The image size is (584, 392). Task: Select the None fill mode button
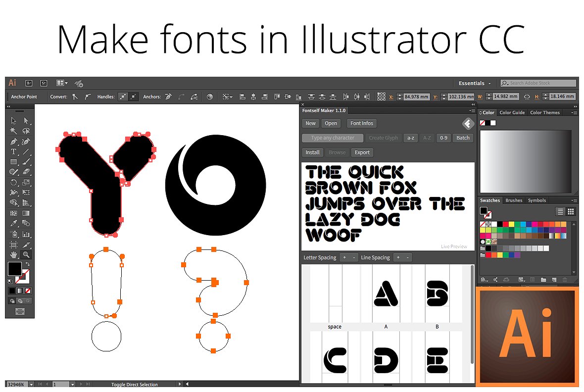(28, 291)
